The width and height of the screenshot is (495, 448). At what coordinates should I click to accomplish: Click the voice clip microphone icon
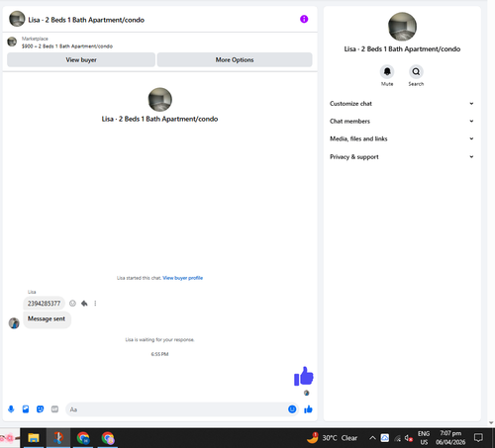[11, 409]
